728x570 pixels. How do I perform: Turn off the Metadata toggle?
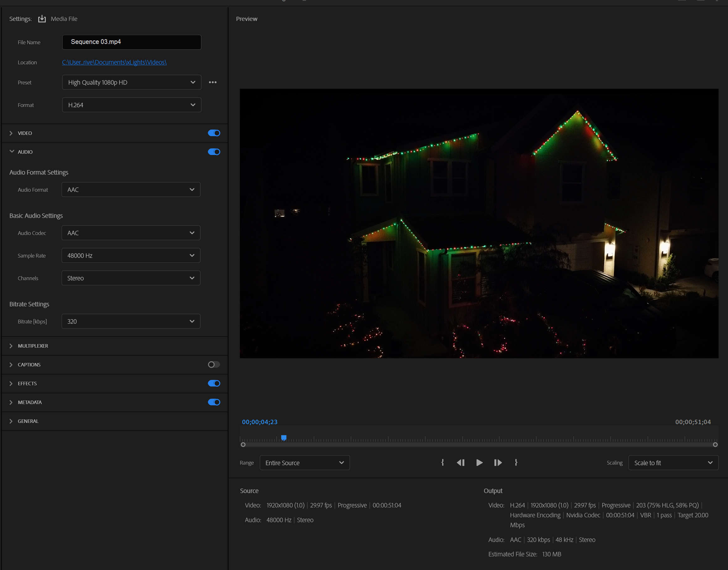214,402
